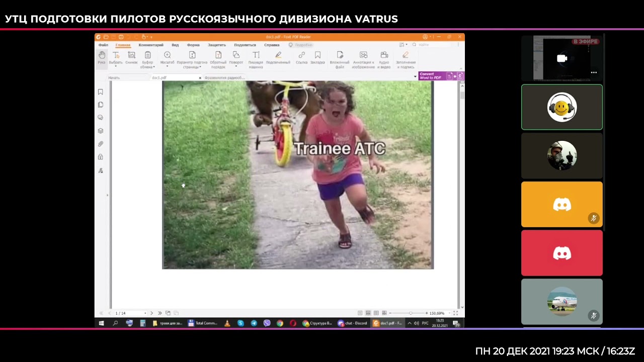644x362 pixels.
Task: Expand the document tab list dropdown arrow
Action: click(x=415, y=77)
